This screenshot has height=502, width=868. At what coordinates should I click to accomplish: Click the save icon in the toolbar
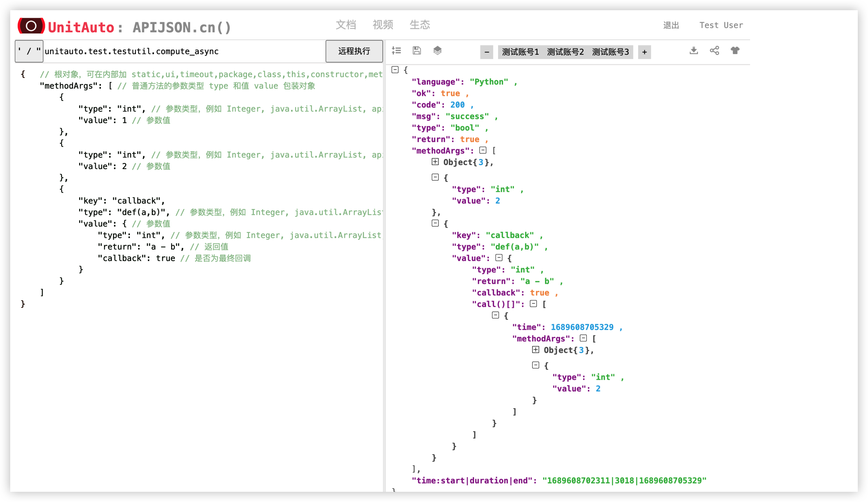tap(416, 51)
